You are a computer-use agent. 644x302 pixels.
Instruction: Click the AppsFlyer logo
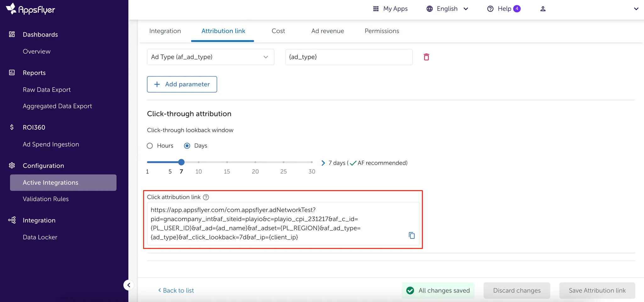[x=31, y=9]
